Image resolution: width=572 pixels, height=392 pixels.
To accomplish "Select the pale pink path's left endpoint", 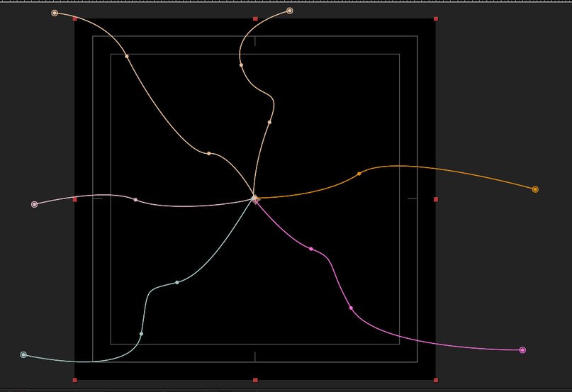I will click(x=35, y=204).
